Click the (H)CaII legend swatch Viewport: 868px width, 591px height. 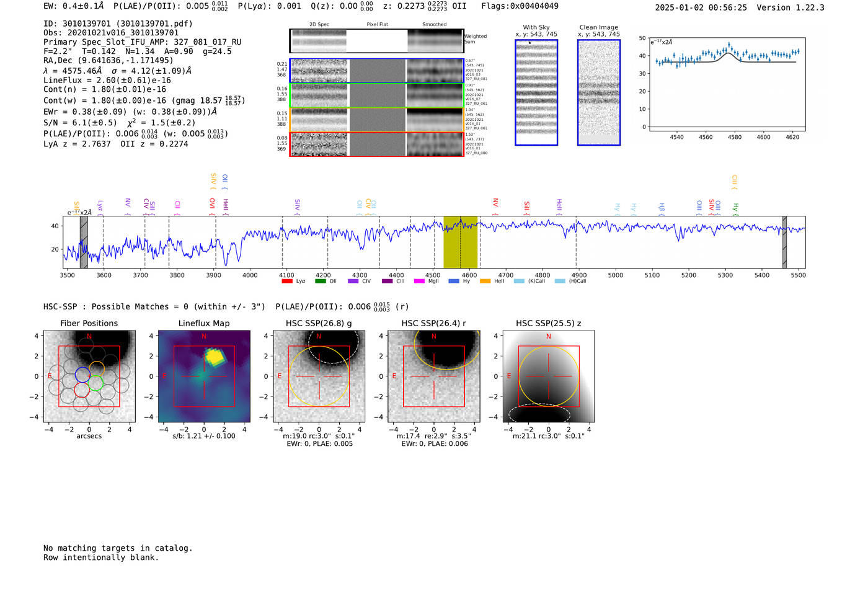(560, 282)
